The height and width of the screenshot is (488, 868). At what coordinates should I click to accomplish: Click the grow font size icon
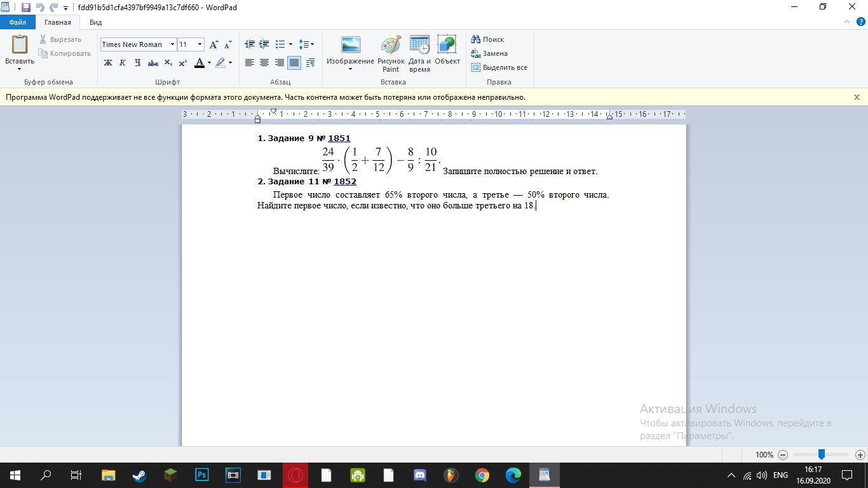[214, 44]
